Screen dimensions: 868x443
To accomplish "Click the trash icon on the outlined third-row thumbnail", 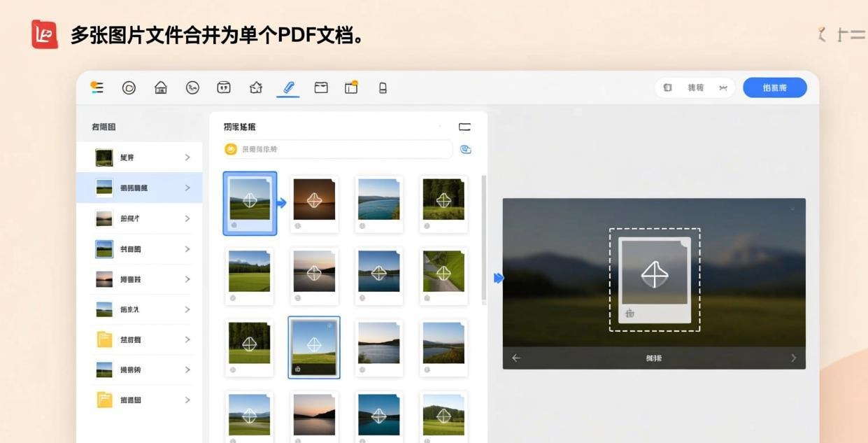I will (x=298, y=369).
